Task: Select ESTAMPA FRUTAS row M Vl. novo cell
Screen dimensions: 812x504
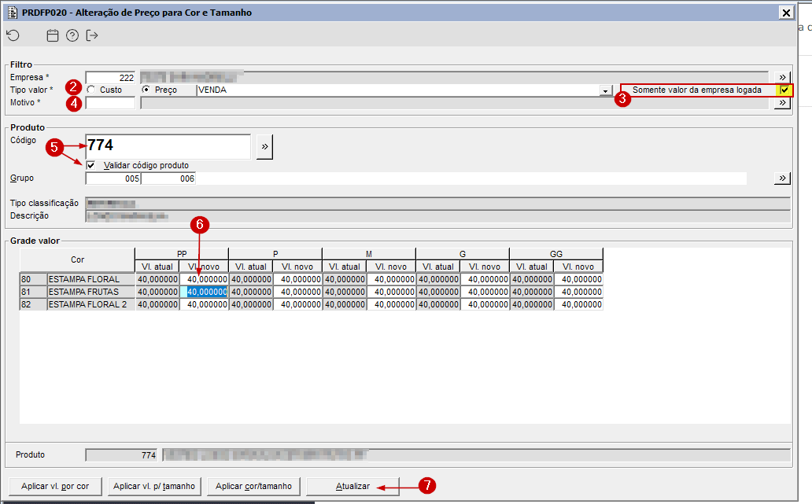Action: [x=392, y=292]
